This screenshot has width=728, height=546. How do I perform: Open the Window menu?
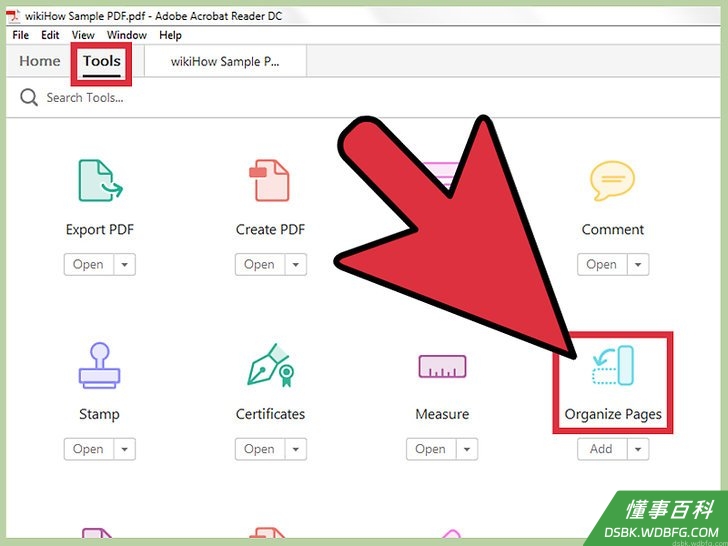[x=127, y=35]
